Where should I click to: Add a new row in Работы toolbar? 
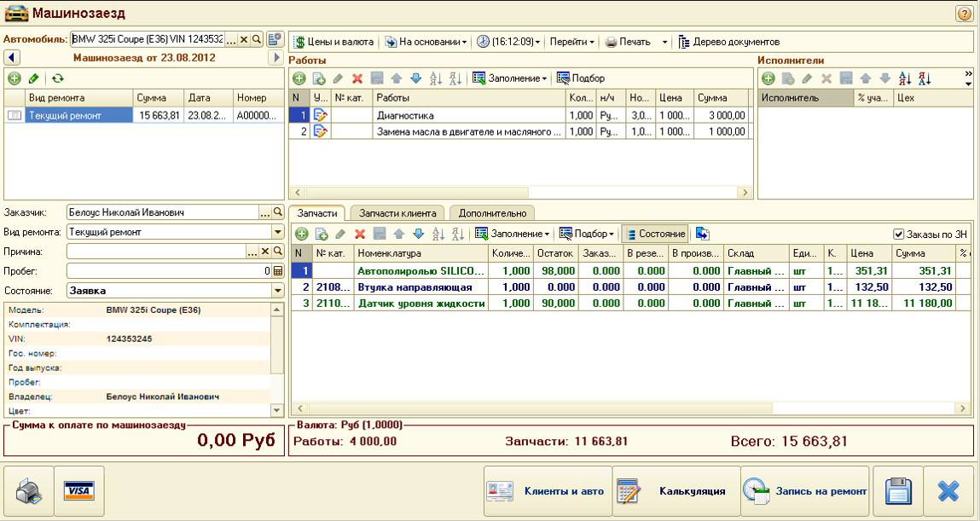[299, 78]
